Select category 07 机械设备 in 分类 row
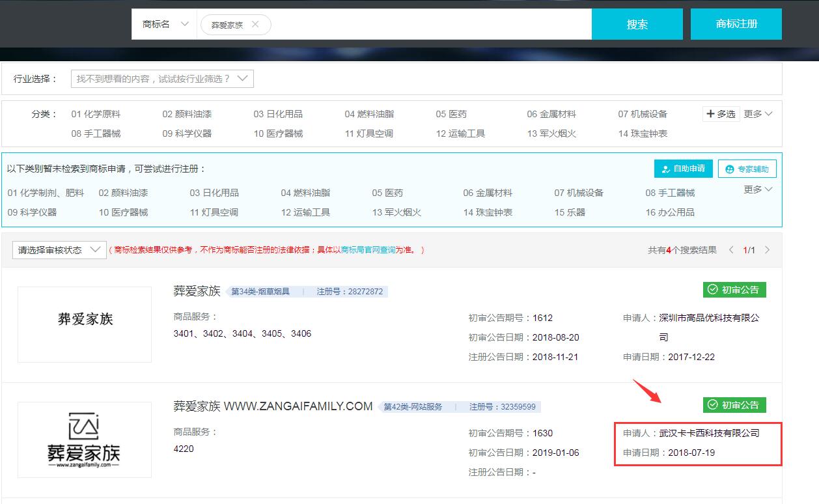819x504 pixels. [x=643, y=114]
